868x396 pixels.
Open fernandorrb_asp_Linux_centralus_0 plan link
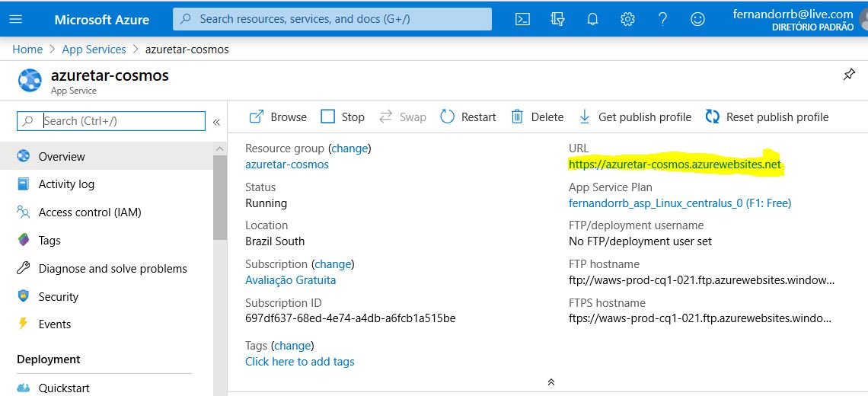point(680,203)
